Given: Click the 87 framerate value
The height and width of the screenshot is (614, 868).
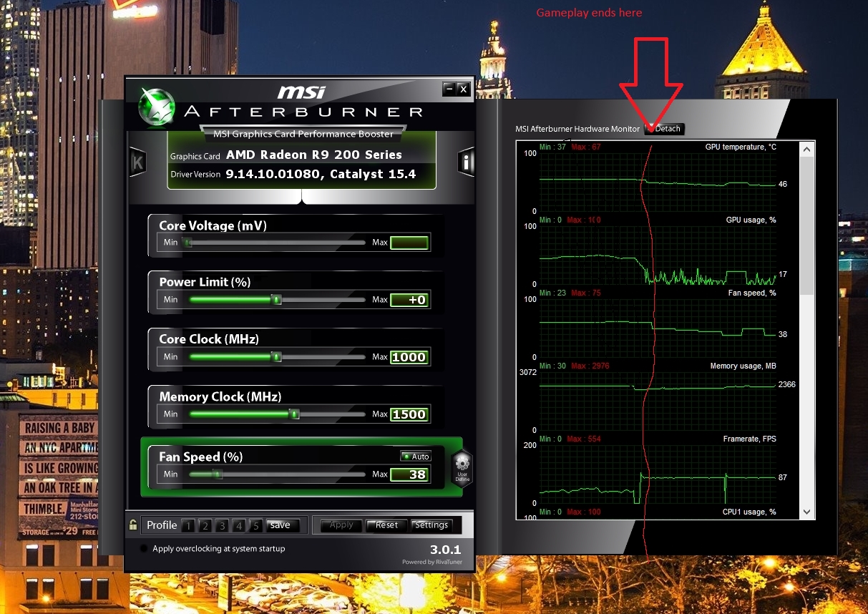Looking at the screenshot, I should tap(783, 477).
